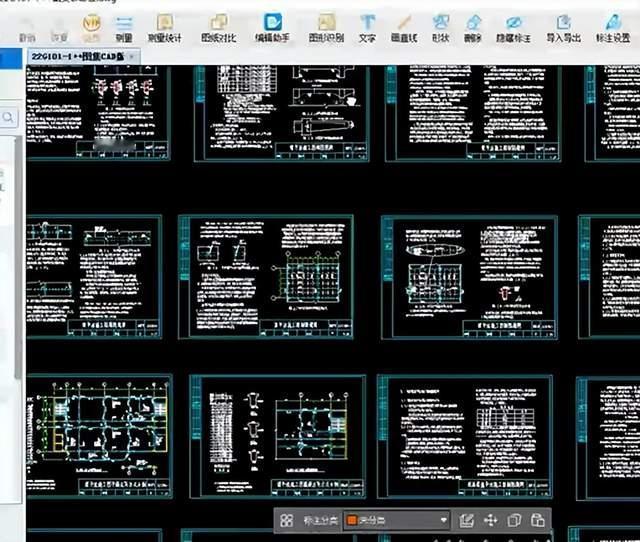Click the VIP badge icon

coord(92,22)
